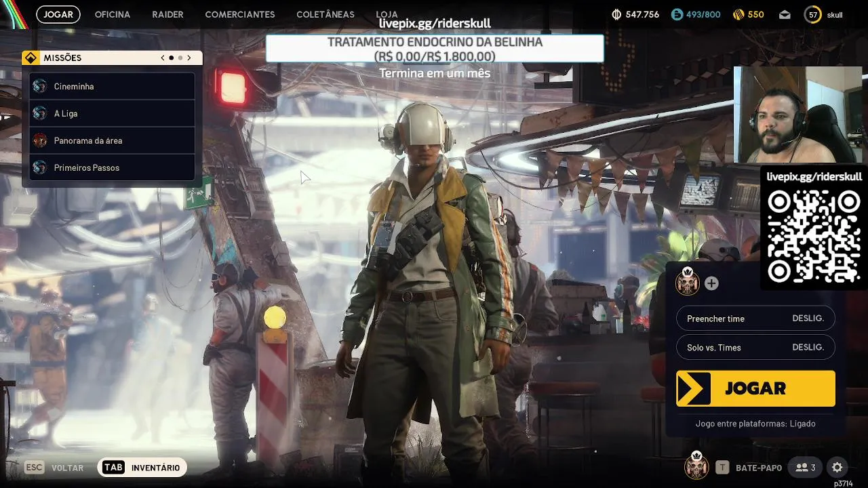Go to next missions page arrow

189,58
